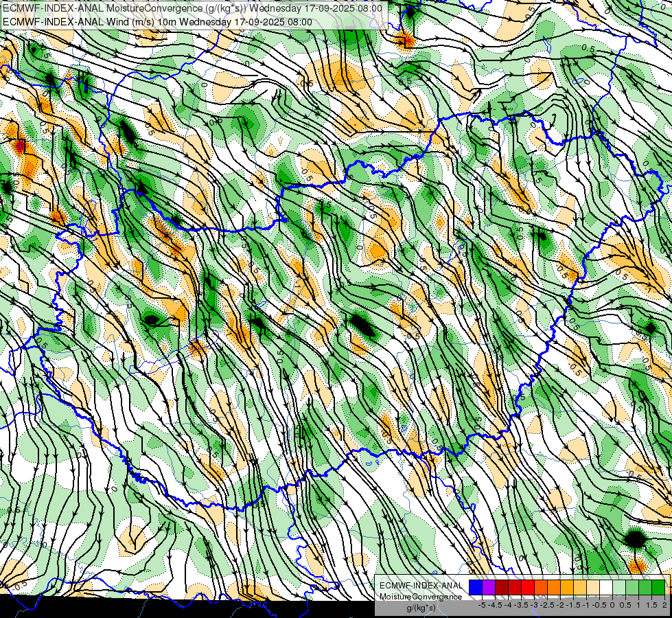Click the '-3' legend tick label

535,605
